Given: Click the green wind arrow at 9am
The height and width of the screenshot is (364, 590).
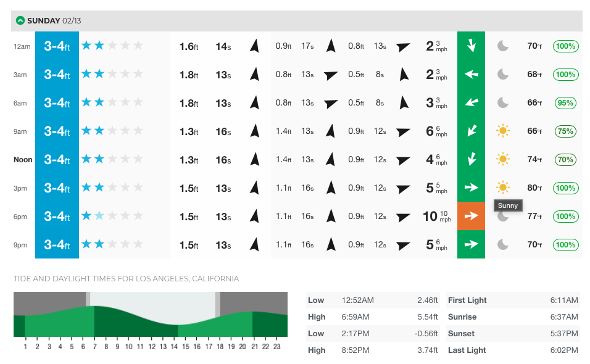Looking at the screenshot, I should coord(472,131).
